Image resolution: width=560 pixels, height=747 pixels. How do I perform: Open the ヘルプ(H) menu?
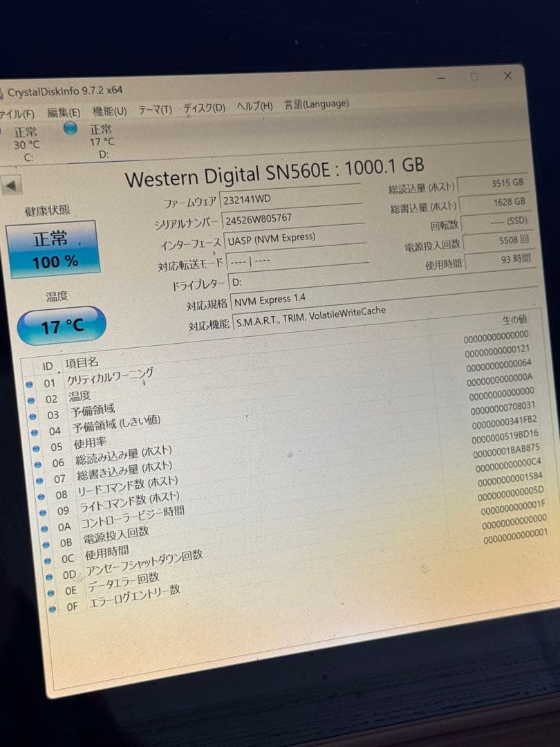coord(256,105)
